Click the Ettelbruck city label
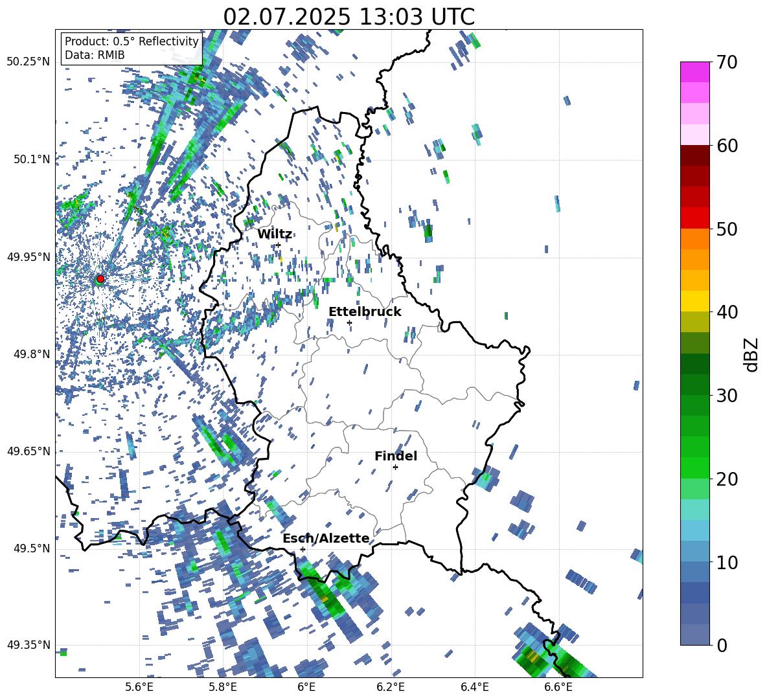This screenshot has height=700, width=767. click(x=365, y=312)
